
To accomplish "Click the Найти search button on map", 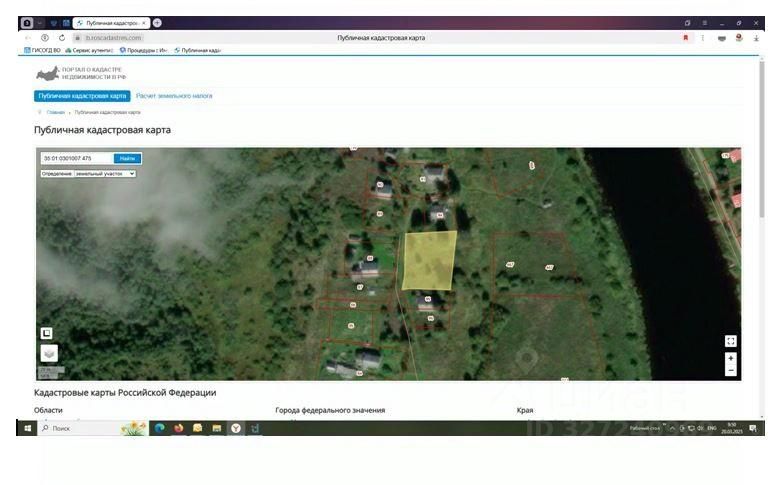I will click(x=127, y=158).
